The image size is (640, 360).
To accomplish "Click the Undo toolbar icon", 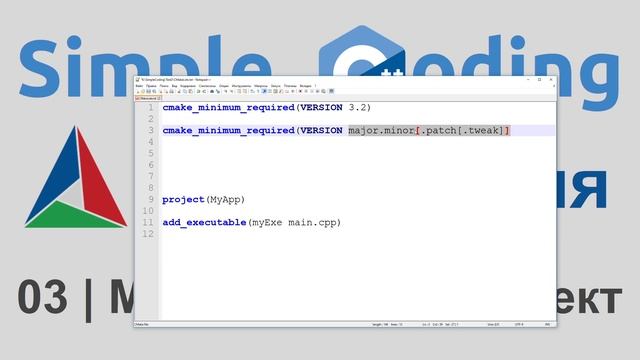I will (x=198, y=91).
